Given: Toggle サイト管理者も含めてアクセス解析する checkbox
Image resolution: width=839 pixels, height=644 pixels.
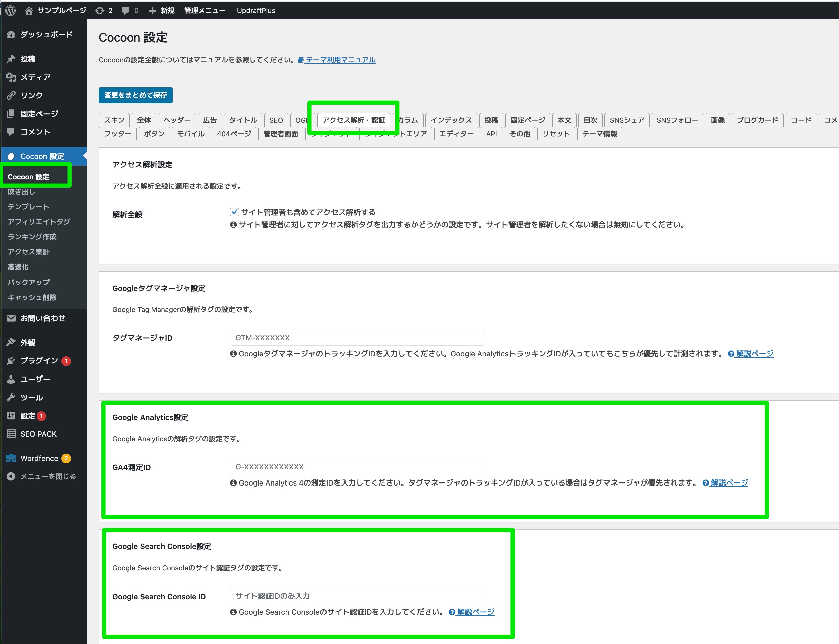Looking at the screenshot, I should coord(234,212).
